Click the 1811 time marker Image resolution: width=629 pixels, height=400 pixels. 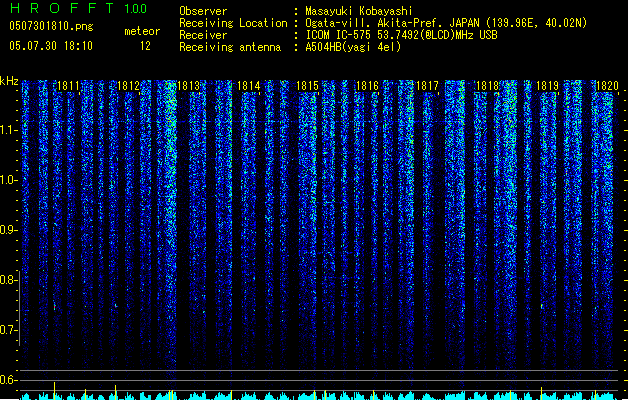tap(68, 86)
